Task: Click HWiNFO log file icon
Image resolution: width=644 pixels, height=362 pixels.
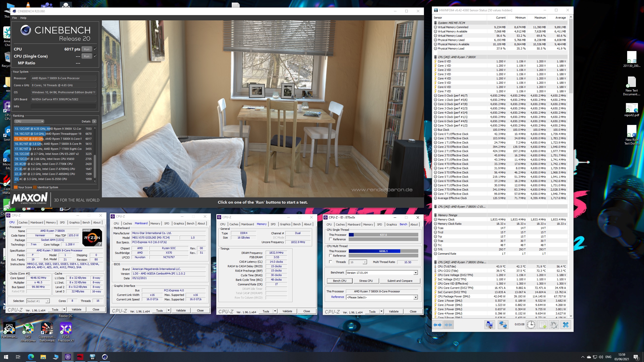Action: (543, 325)
